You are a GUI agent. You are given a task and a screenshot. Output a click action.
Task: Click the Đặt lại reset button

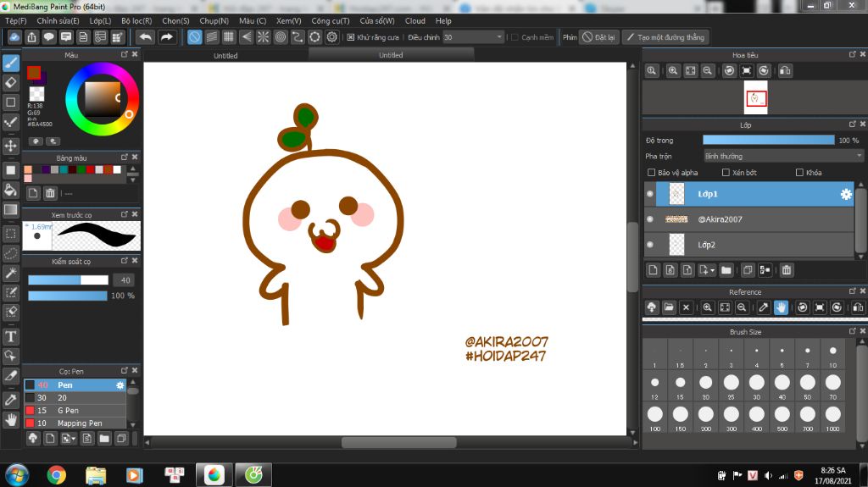pyautogui.click(x=599, y=37)
